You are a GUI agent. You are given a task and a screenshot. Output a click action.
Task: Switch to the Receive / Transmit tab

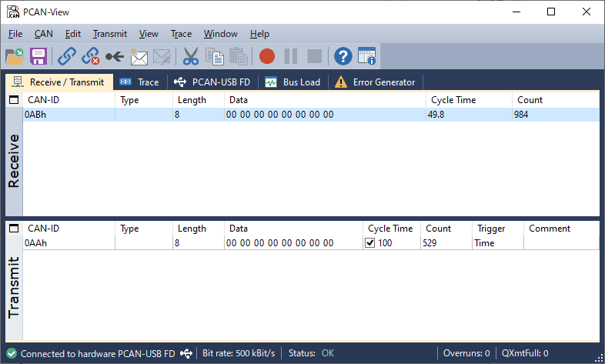click(x=59, y=82)
